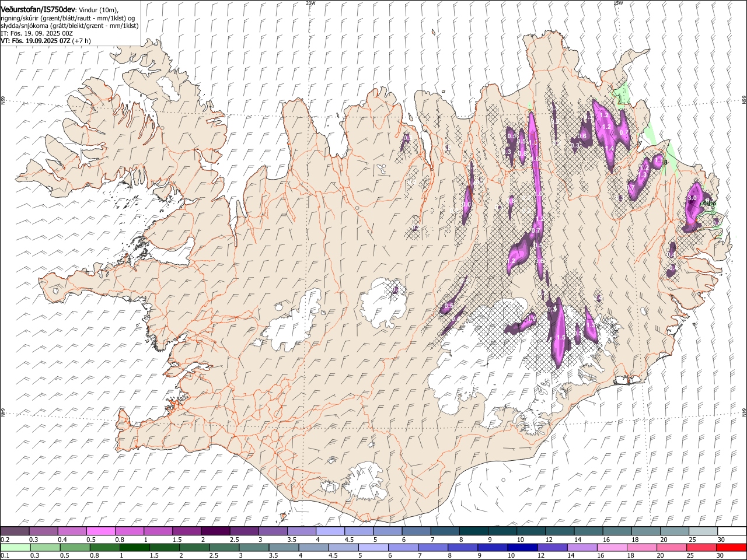This screenshot has height=560, width=747.
Task: Click the bottom legend darkest green swatch between 1 and 1.5
Action: (x=135, y=547)
